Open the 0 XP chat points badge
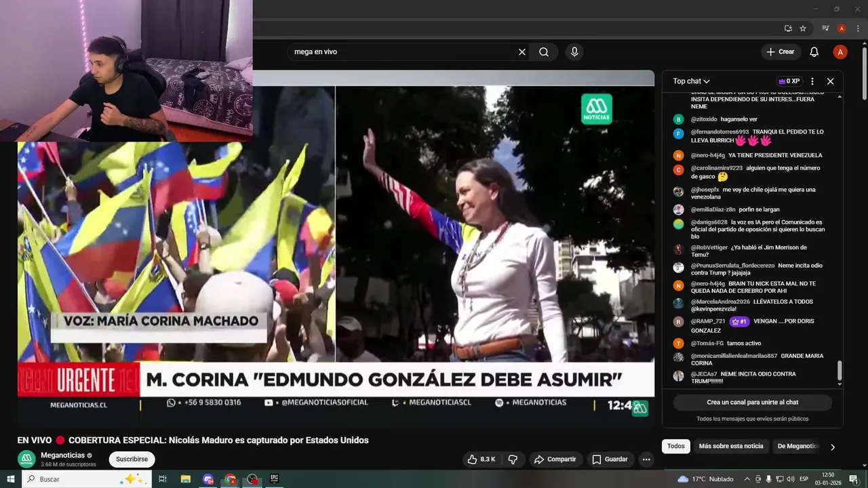The height and width of the screenshot is (488, 868). (789, 81)
